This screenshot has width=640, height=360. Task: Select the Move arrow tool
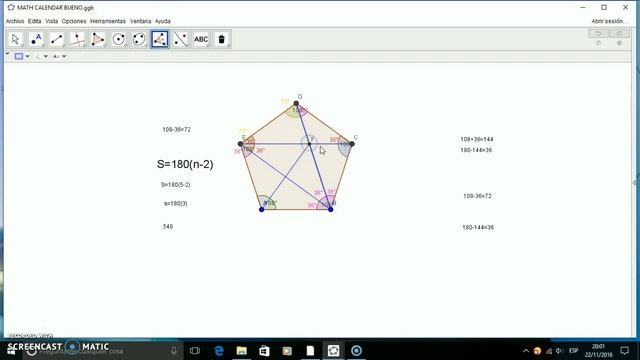(16, 39)
